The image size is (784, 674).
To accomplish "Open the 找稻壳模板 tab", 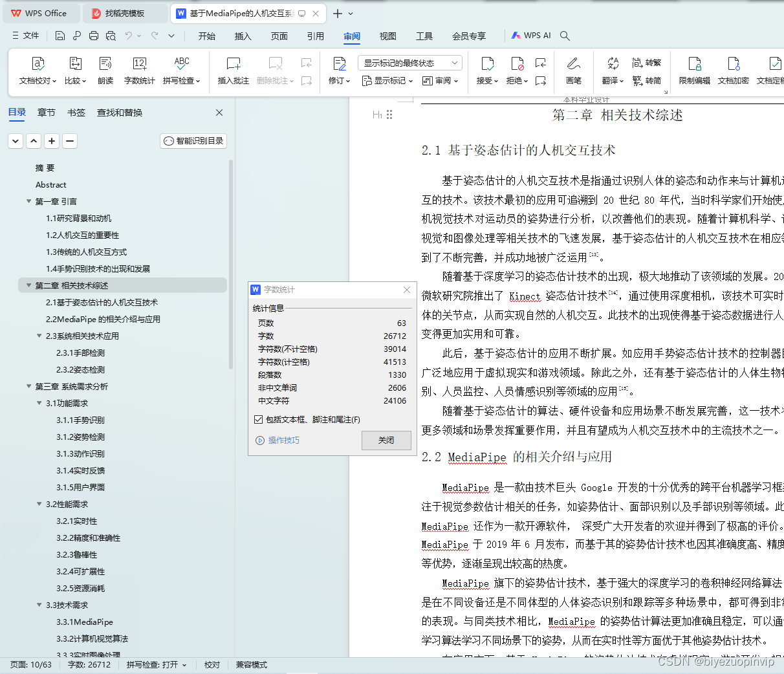I will point(126,14).
